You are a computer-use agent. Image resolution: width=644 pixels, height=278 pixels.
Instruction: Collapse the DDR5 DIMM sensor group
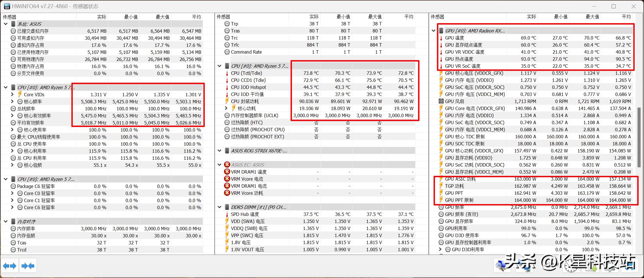coord(219,207)
